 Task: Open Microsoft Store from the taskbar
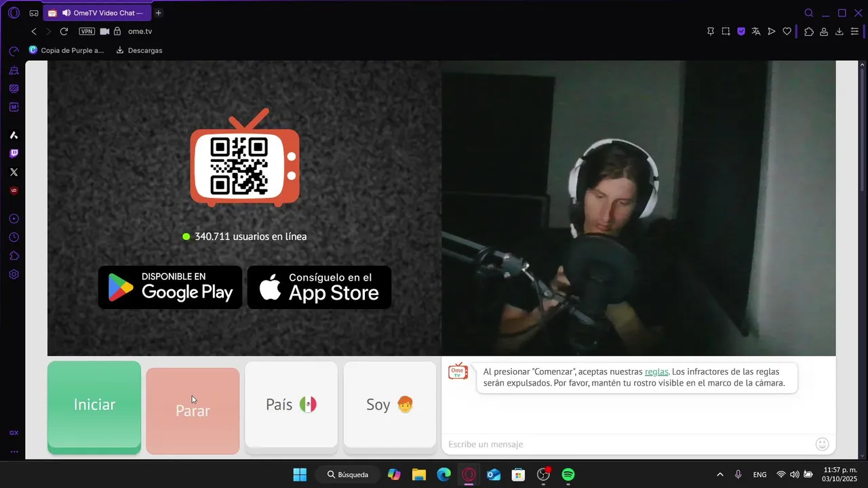pyautogui.click(x=518, y=474)
